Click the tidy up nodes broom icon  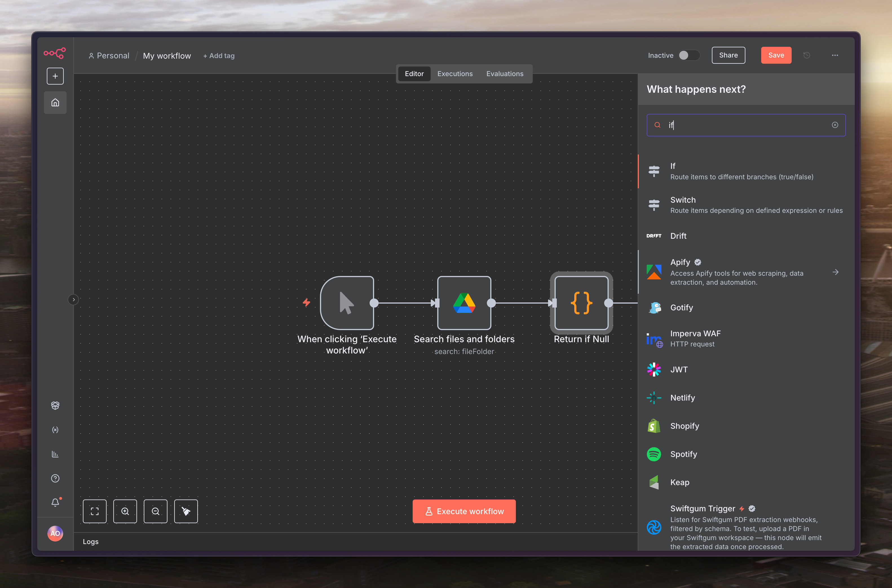point(186,511)
